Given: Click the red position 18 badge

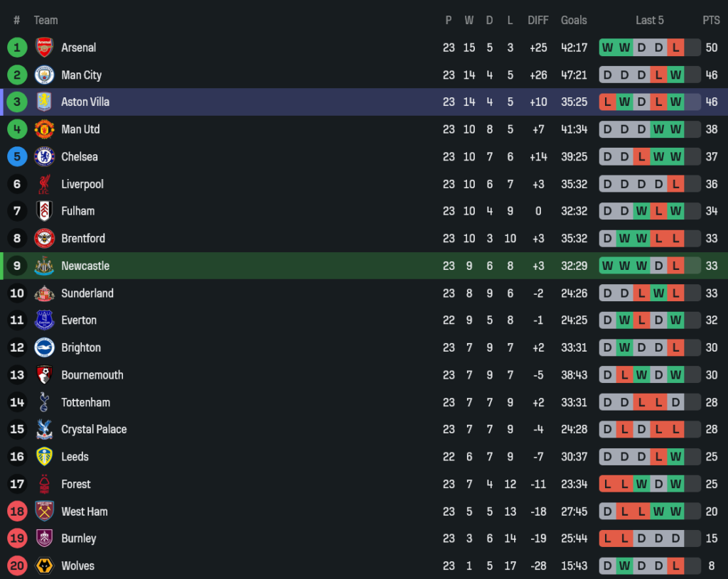Looking at the screenshot, I should click(17, 512).
